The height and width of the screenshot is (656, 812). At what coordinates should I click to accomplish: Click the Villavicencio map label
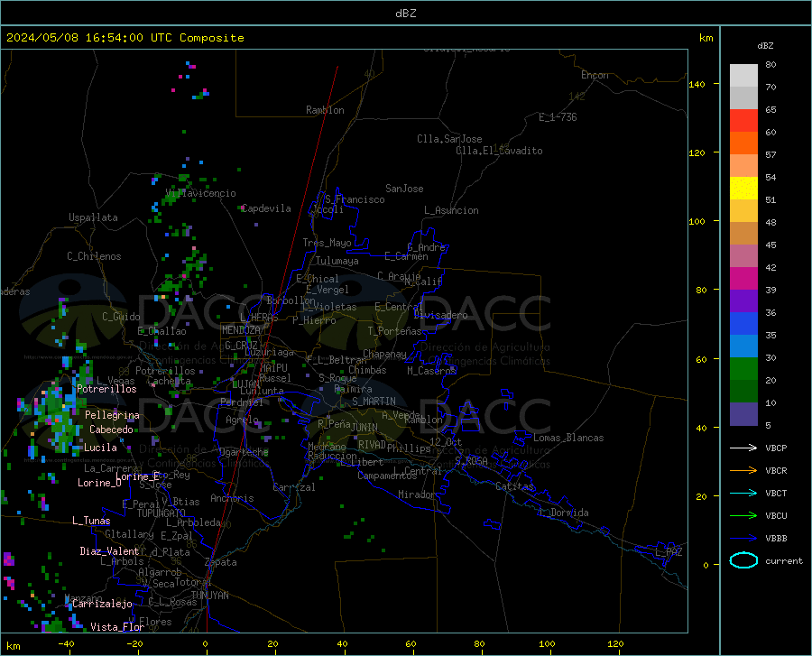[201, 193]
